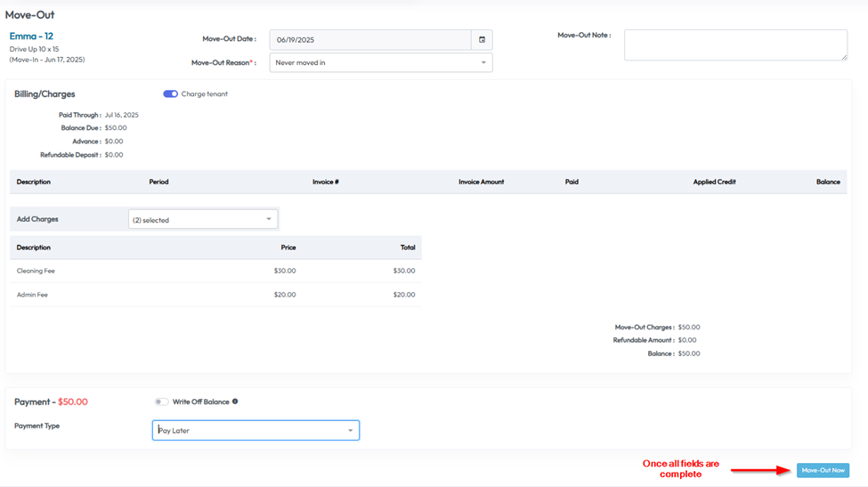Click the Move-Out Note resize handle
This screenshot has width=868, height=487.
(x=843, y=57)
